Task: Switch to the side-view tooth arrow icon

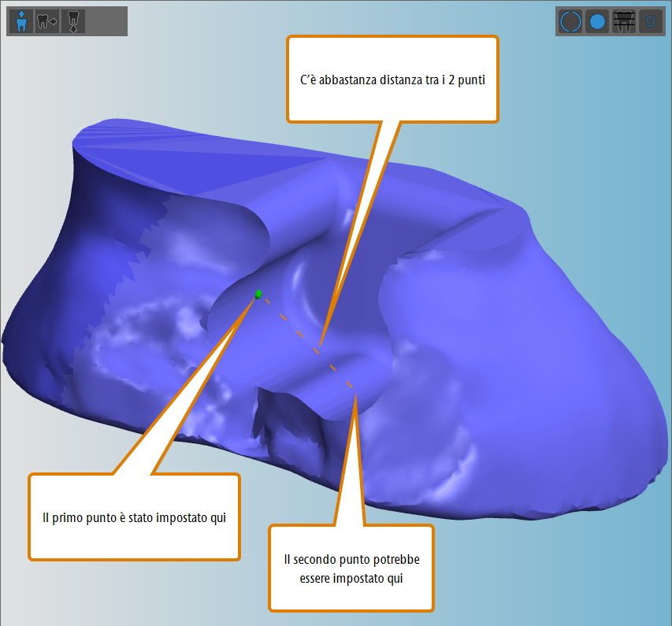Action: pos(47,21)
